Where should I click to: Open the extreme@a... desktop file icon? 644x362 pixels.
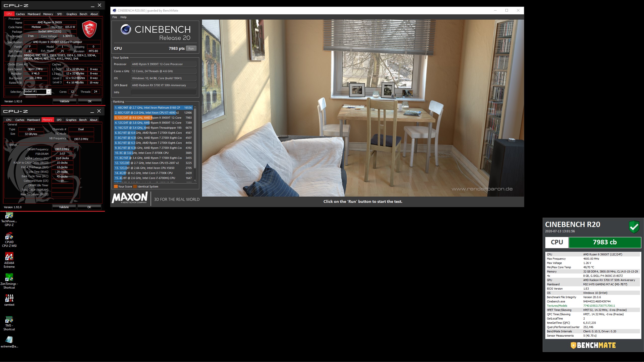(x=9, y=342)
